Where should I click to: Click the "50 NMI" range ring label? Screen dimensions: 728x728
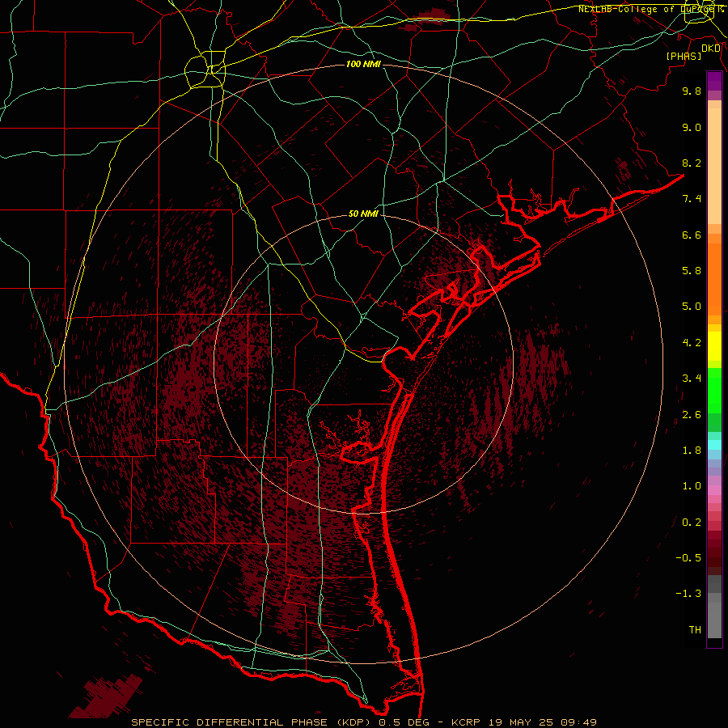[x=363, y=214]
